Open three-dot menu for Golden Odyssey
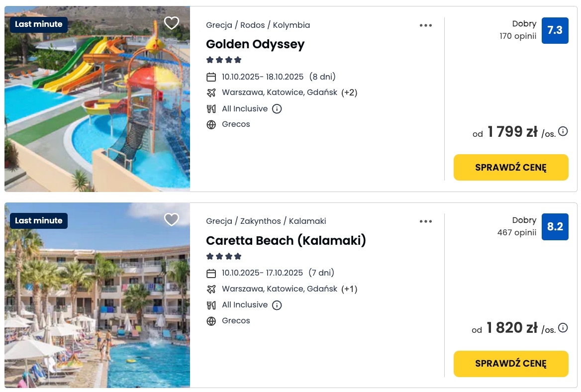 426,25
